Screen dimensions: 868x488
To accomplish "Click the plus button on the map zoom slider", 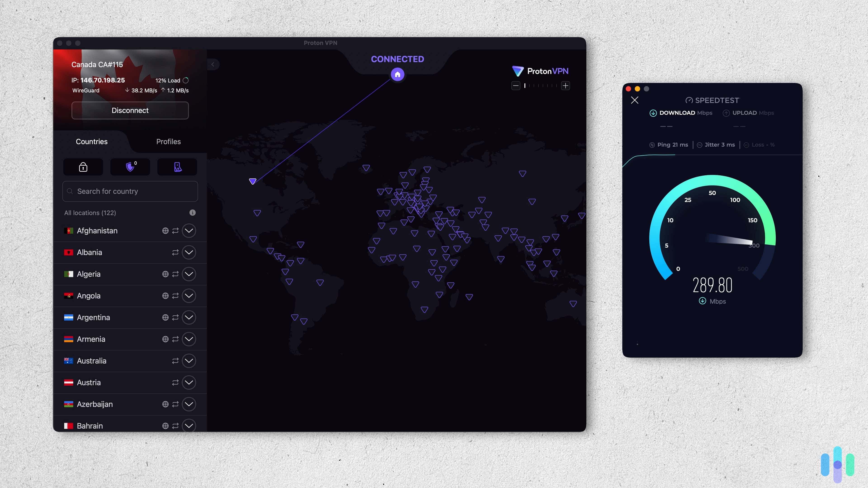I will click(565, 86).
